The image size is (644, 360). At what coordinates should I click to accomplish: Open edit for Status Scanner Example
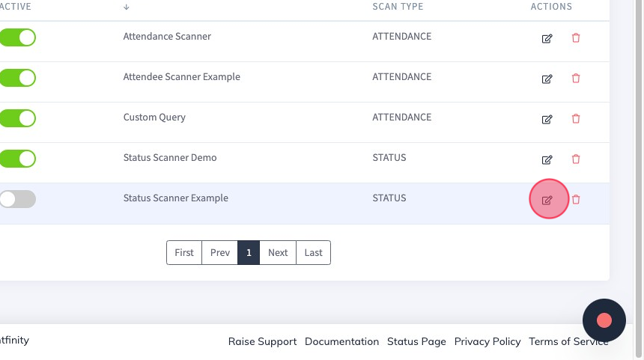(547, 200)
